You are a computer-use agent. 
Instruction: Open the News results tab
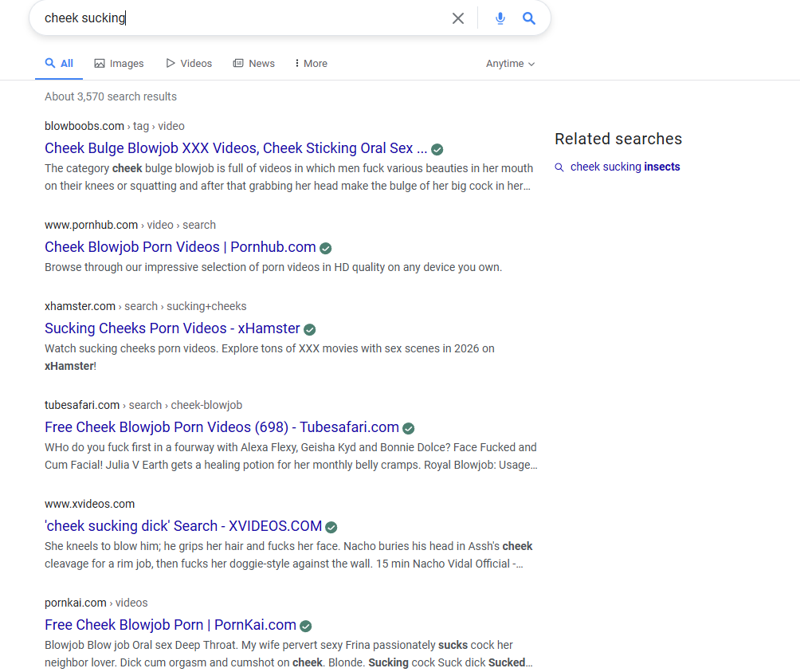[x=253, y=64]
